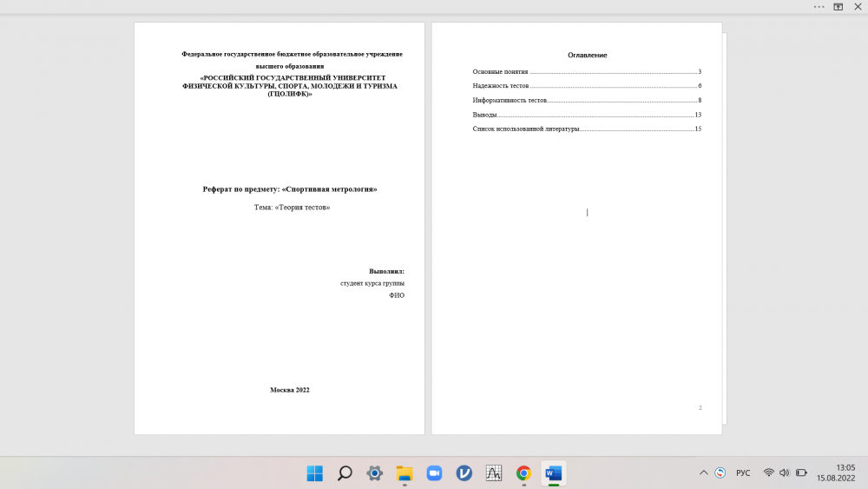This screenshot has width=868, height=489.
Task: Click the university name "(ГЦОЛИФК)" line
Action: click(290, 94)
